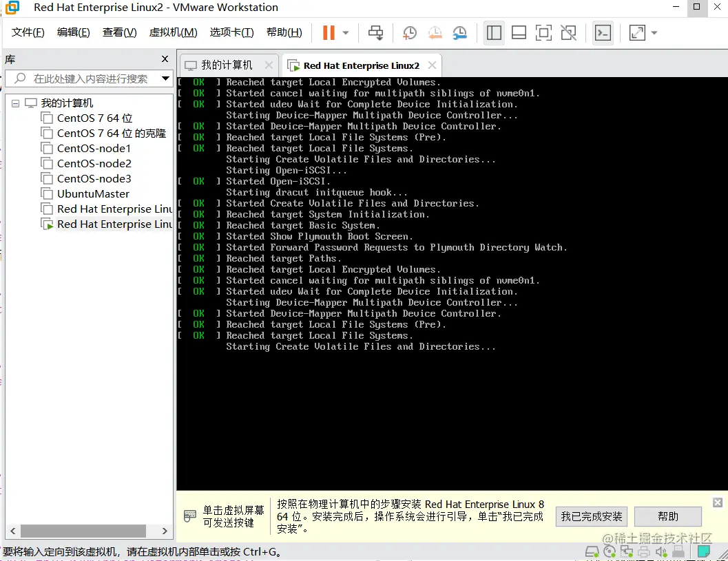Click the library horizontal scrollbar thumb

[83, 531]
